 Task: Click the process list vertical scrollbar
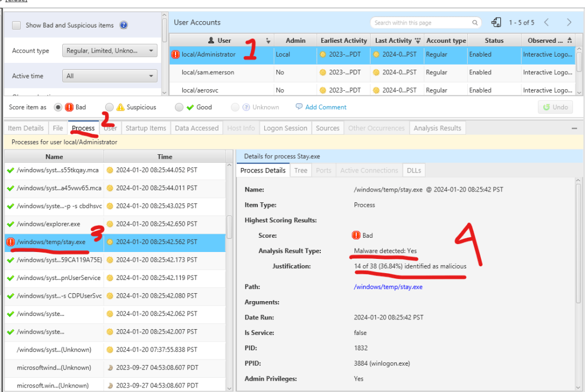pos(229,227)
